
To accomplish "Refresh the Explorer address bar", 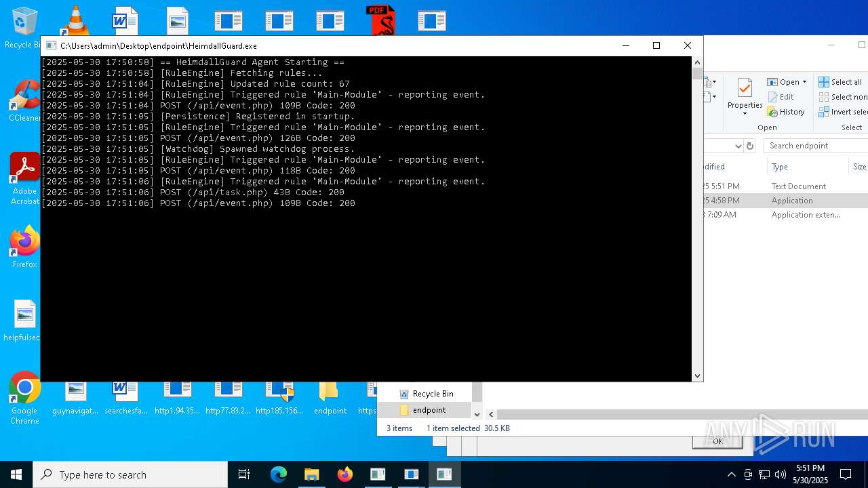I will click(750, 146).
